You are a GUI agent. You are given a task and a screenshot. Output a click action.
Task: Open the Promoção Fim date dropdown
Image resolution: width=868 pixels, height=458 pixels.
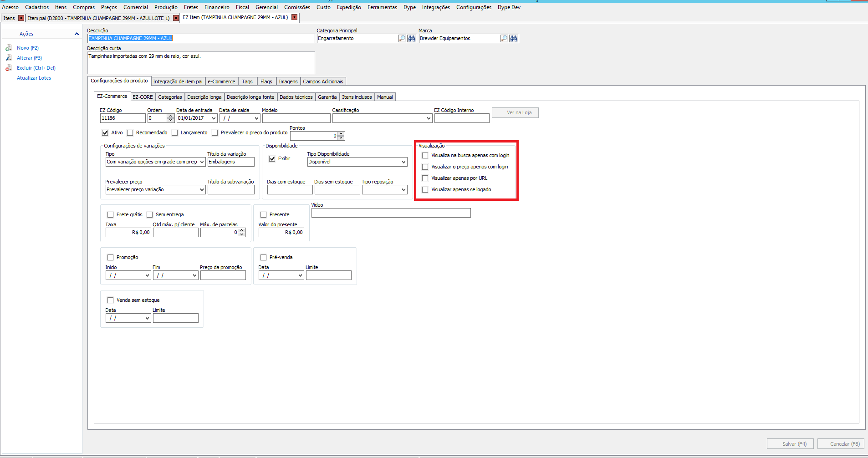pos(194,275)
